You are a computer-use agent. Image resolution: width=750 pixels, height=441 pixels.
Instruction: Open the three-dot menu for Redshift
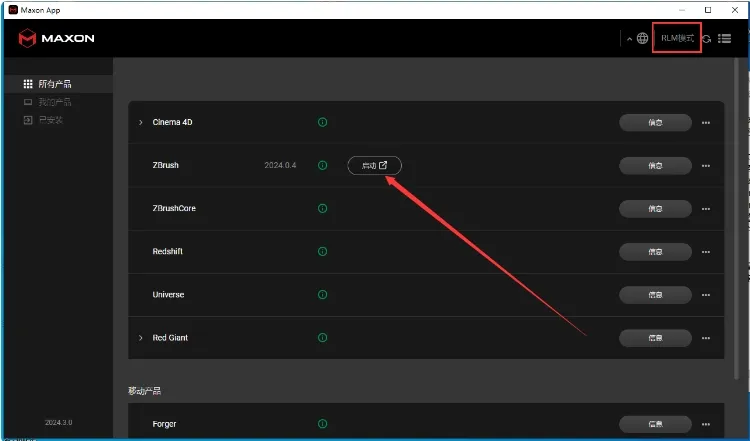(706, 252)
